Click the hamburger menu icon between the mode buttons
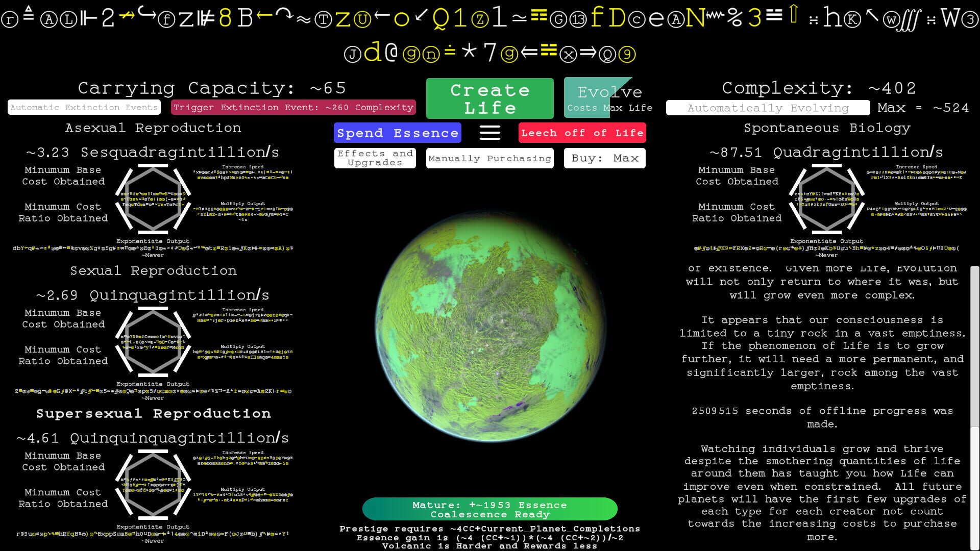 coord(489,132)
